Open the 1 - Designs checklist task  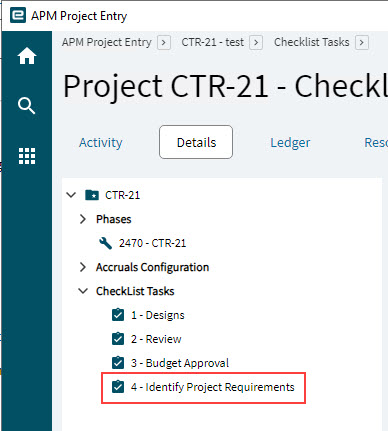click(x=158, y=315)
